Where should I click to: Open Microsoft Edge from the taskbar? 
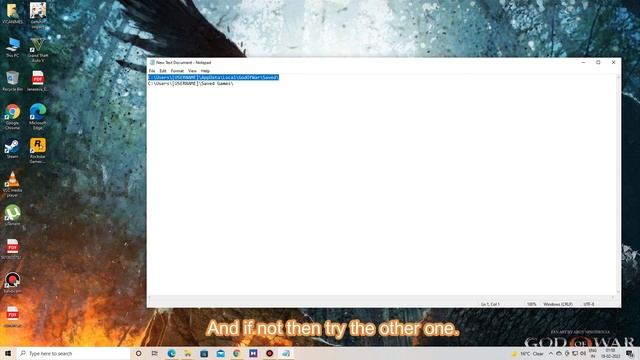[171, 353]
